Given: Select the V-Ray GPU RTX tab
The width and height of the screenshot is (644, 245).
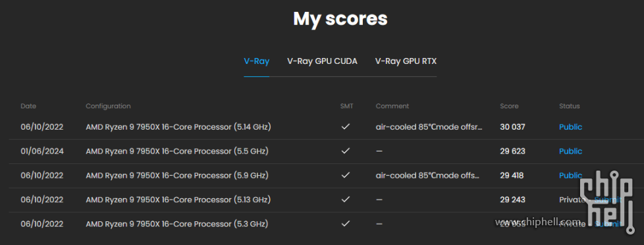Looking at the screenshot, I should [x=406, y=61].
